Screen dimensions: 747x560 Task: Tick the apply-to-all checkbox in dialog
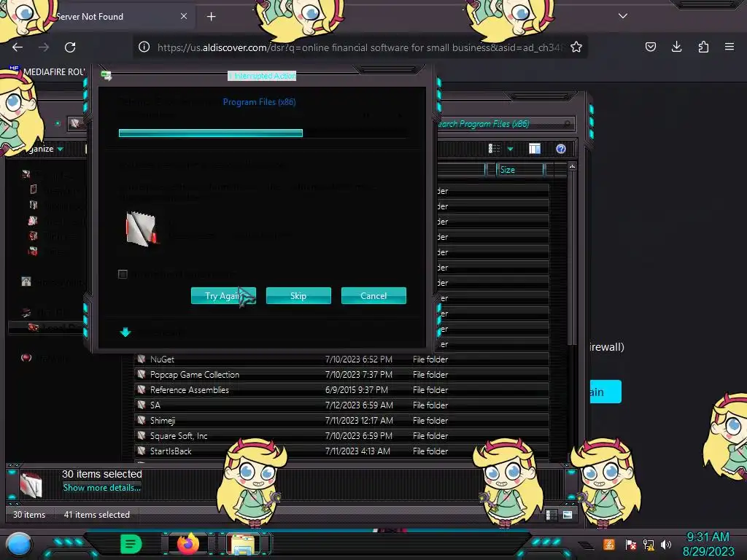click(123, 274)
